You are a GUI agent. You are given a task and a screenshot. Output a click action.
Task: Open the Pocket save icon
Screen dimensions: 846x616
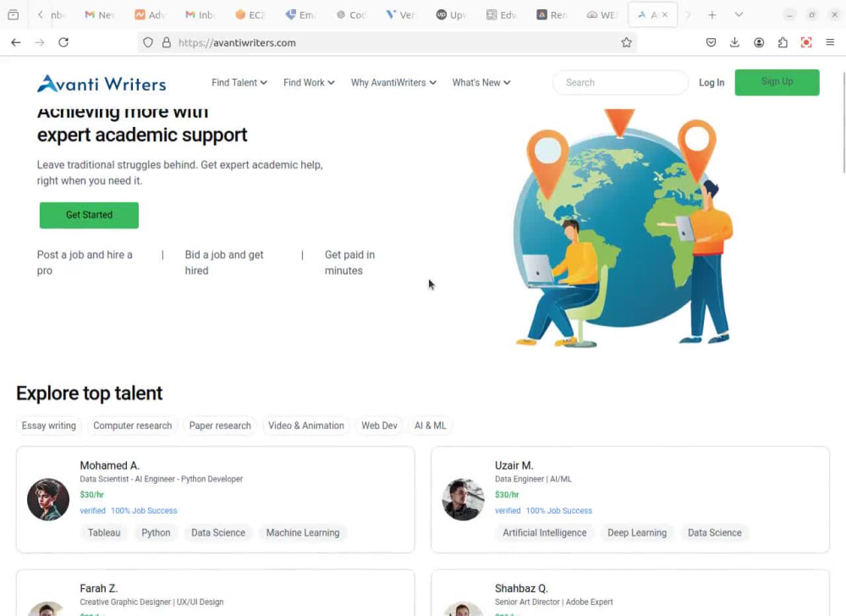point(711,42)
